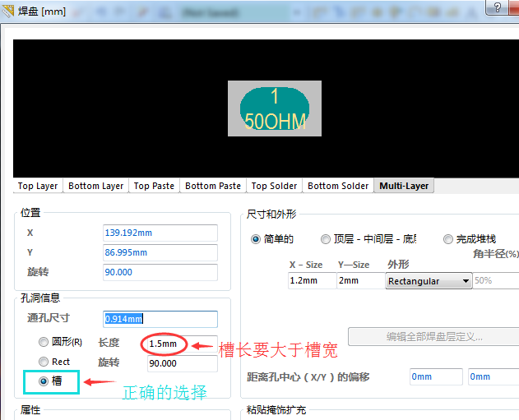Click the 编辑全部焊盘层定义 button
Image resolution: width=519 pixels, height=420 pixels.
pyautogui.click(x=433, y=336)
